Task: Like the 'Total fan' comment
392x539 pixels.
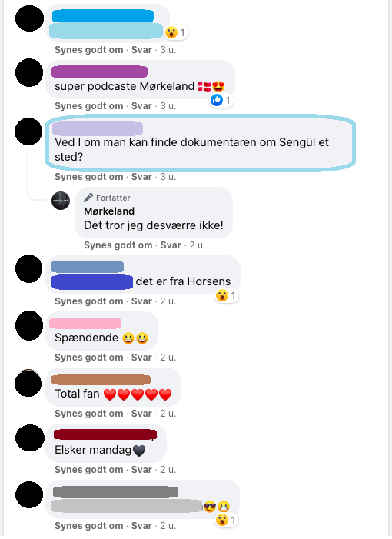Action: [x=88, y=414]
